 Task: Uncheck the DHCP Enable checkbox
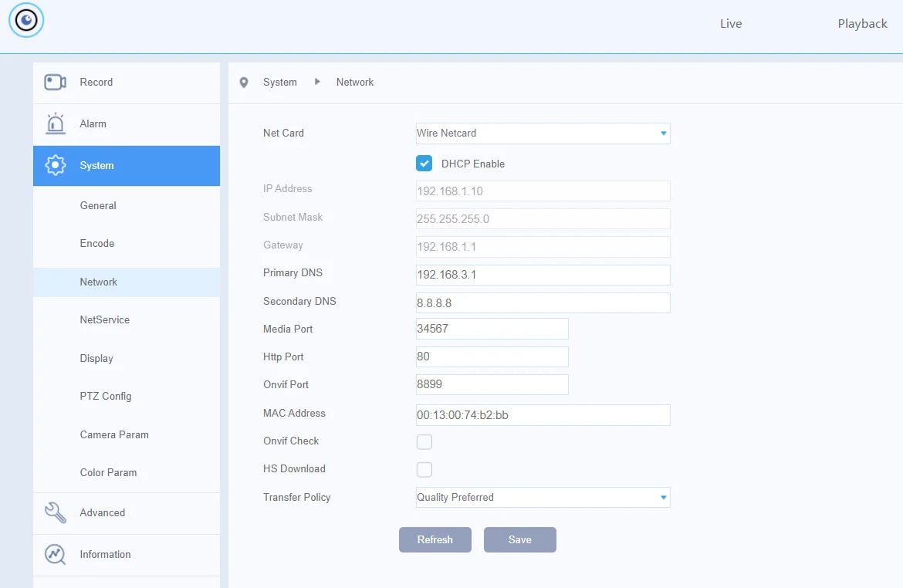(424, 164)
